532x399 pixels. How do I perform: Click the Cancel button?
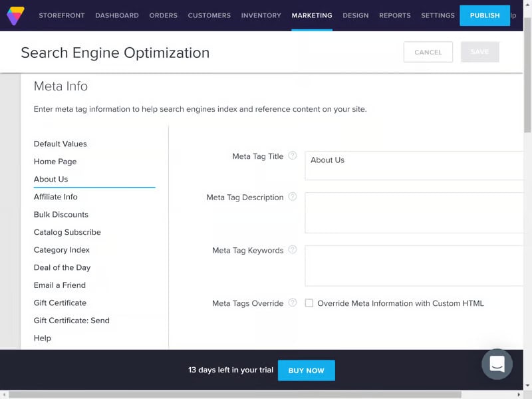tap(428, 52)
